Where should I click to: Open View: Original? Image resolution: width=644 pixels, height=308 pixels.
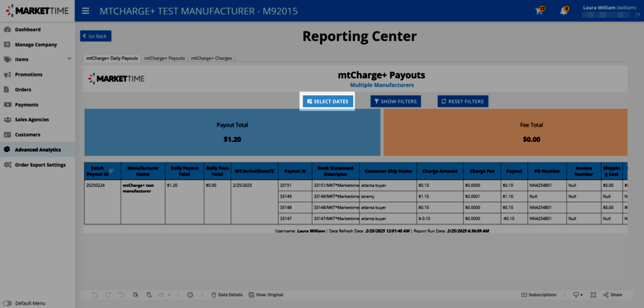pos(266,295)
